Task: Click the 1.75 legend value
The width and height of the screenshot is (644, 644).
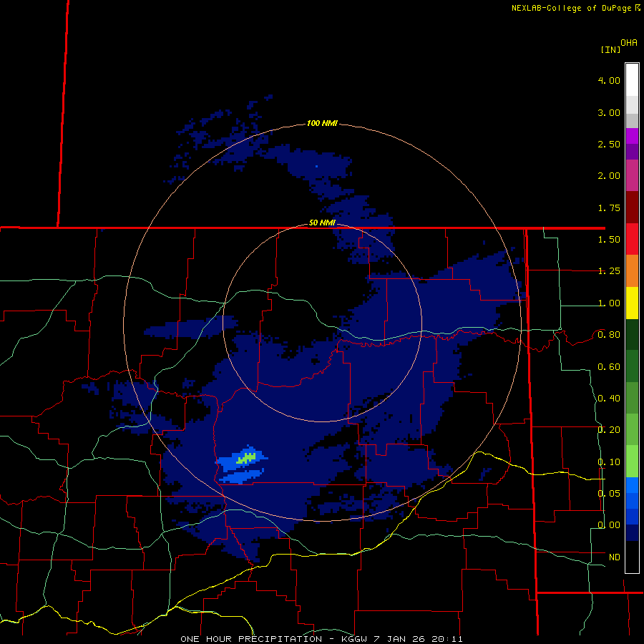Action: (609, 208)
